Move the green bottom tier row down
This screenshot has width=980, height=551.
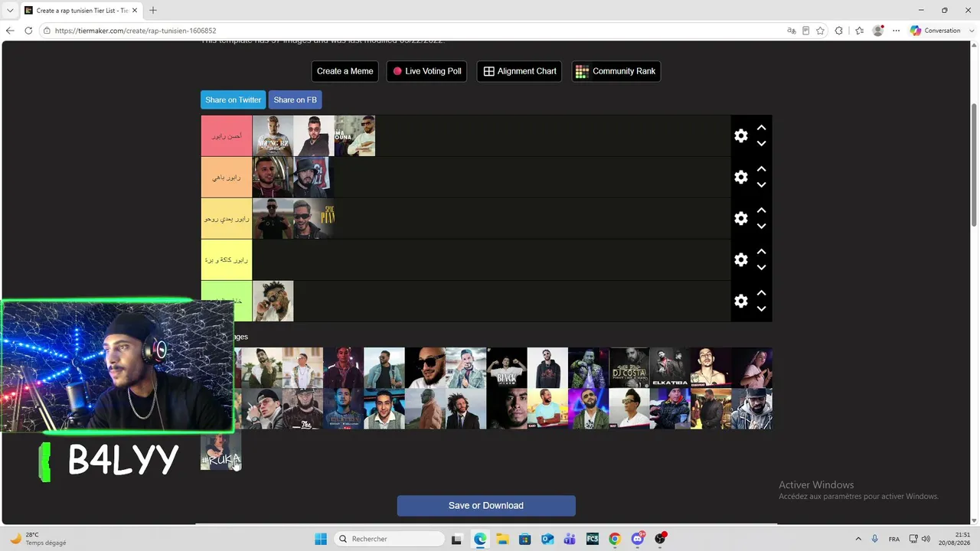point(761,308)
